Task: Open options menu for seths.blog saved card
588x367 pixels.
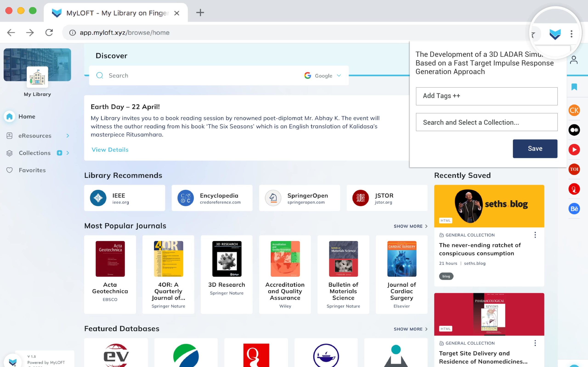Action: pyautogui.click(x=535, y=235)
